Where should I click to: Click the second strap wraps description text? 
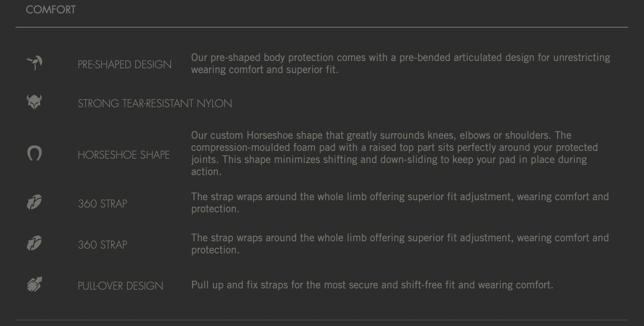tap(400, 244)
